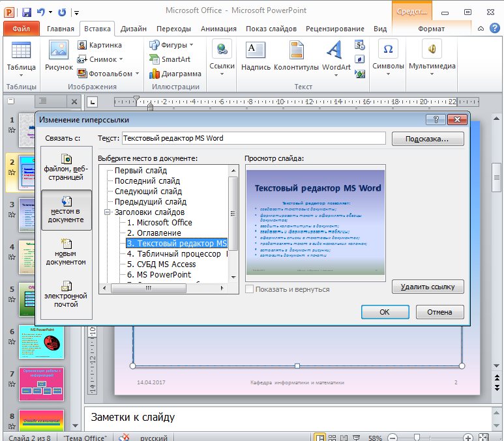504x441 pixels.
Task: Choose link to 'электронной почтой' option
Action: 67,295
